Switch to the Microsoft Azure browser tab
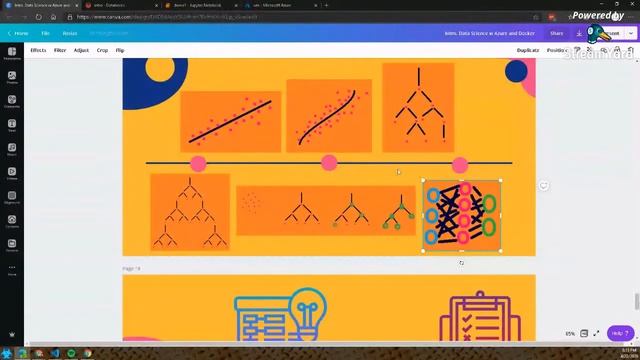Image resolution: width=640 pixels, height=360 pixels. pos(281,5)
